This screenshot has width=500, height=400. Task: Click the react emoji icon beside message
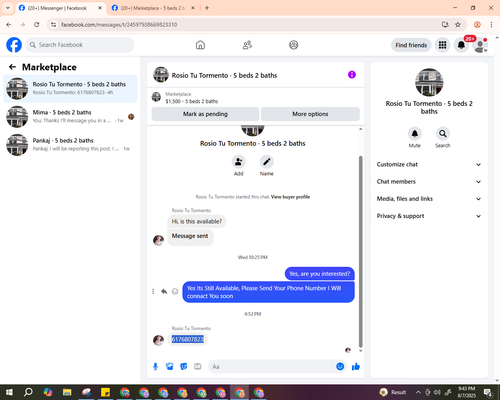pyautogui.click(x=175, y=292)
